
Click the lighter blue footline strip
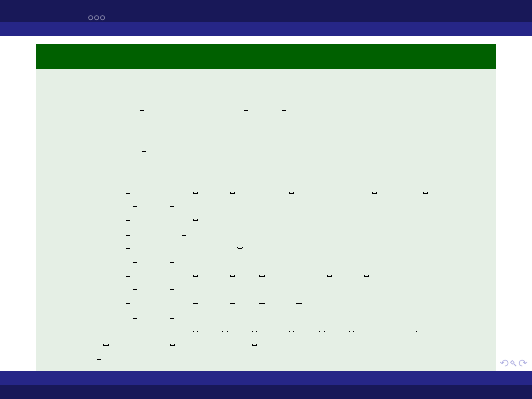point(266,377)
